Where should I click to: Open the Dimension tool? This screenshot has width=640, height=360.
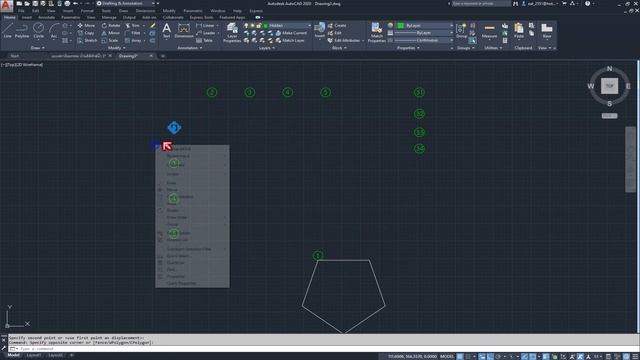pyautogui.click(x=184, y=31)
